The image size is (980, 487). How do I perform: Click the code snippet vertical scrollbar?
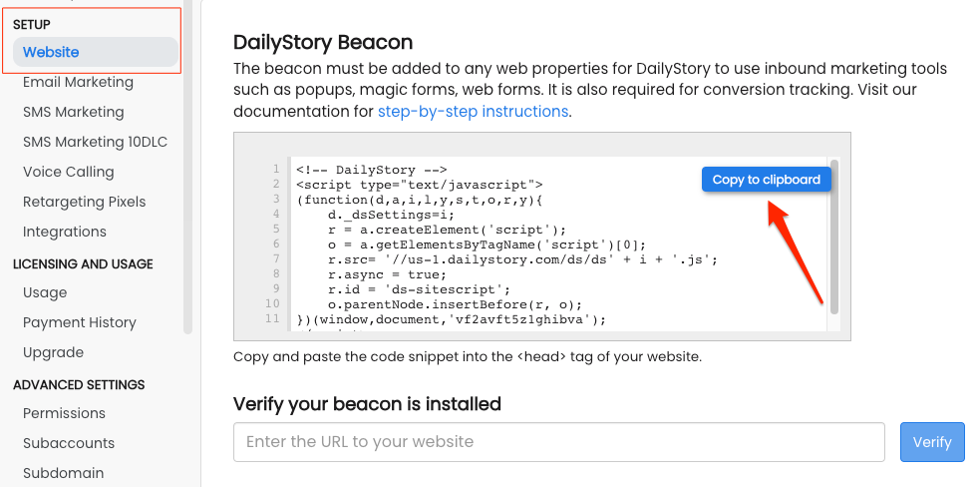[833, 238]
